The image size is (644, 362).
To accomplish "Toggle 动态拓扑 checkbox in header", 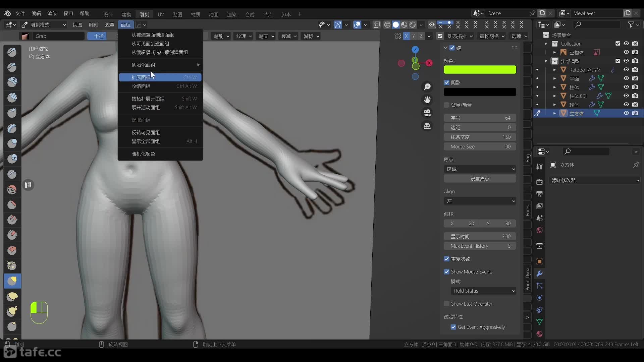I will coord(440,36).
